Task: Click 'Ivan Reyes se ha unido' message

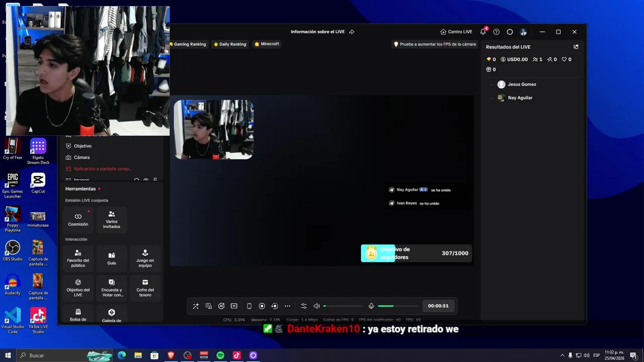Action: pyautogui.click(x=414, y=203)
